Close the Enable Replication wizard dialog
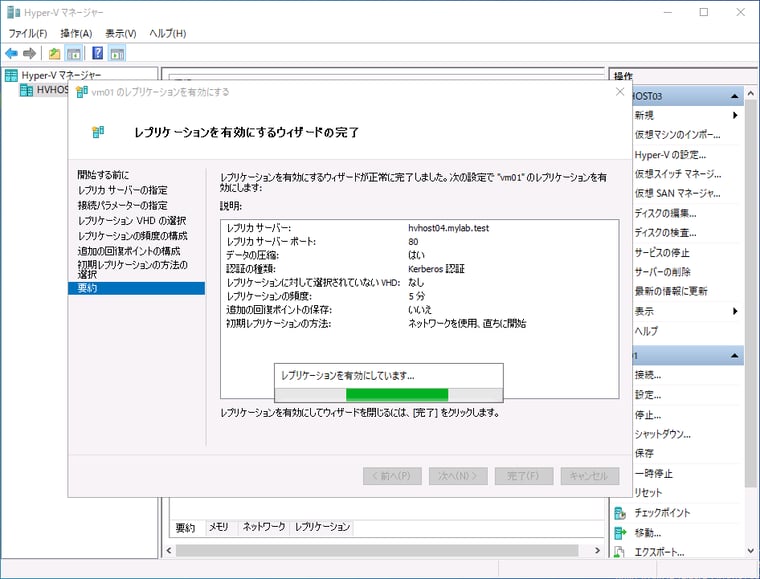 619,92
